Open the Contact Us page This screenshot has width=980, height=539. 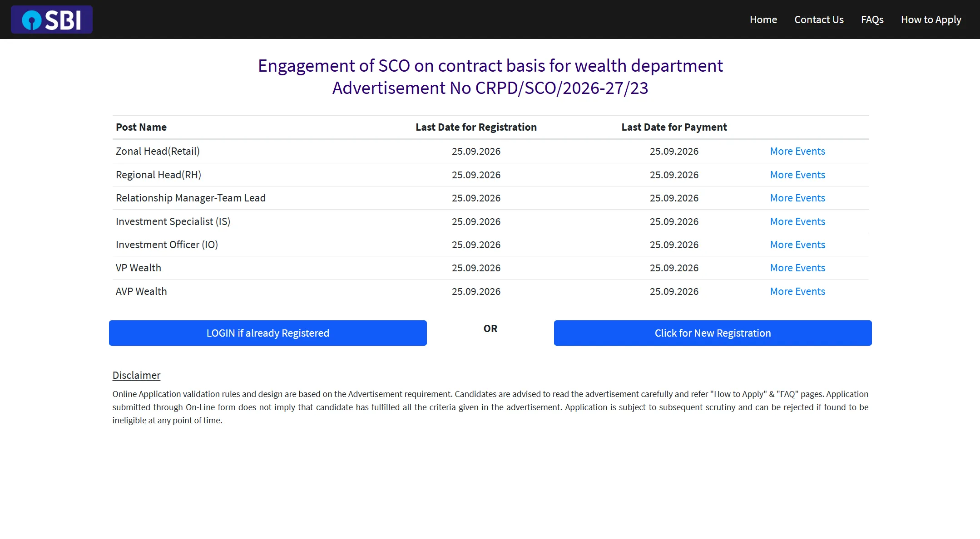(819, 20)
